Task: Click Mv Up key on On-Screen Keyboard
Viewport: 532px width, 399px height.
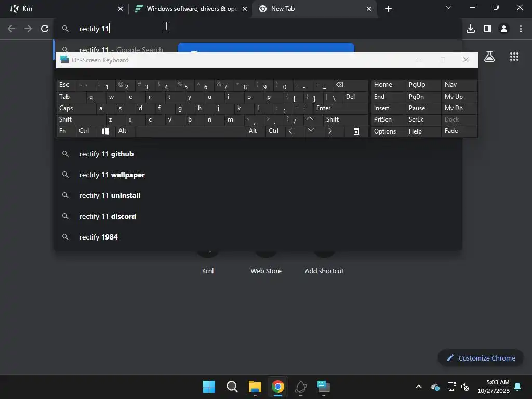Action: (x=459, y=97)
